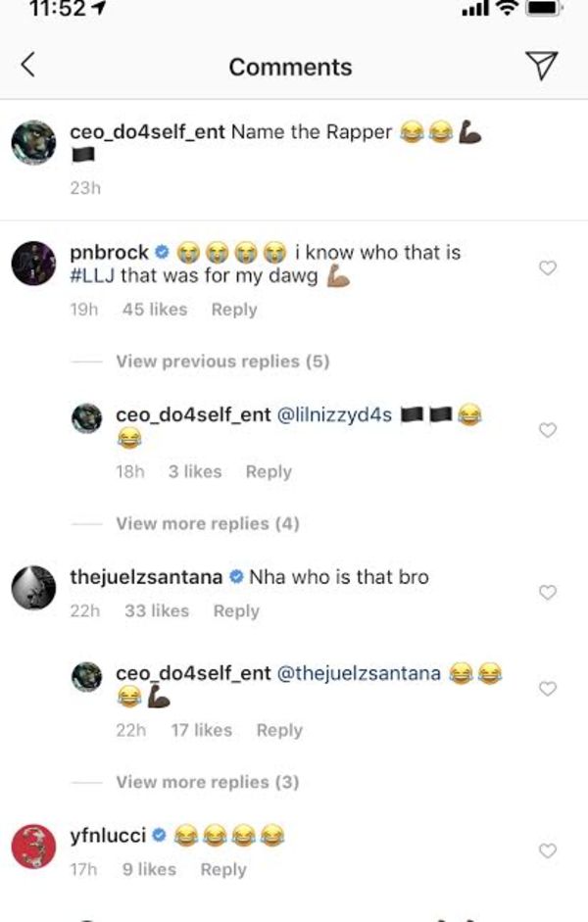
Task: Reply to thejuelzsantana's comment
Action: 236,611
